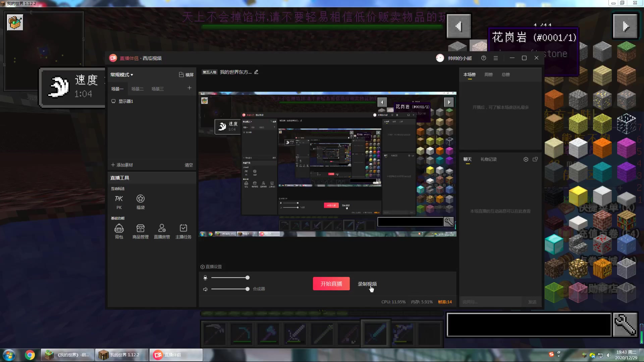This screenshot has height=362, width=644.
Task: Open 直播房管 room moderator tool
Action: (162, 232)
